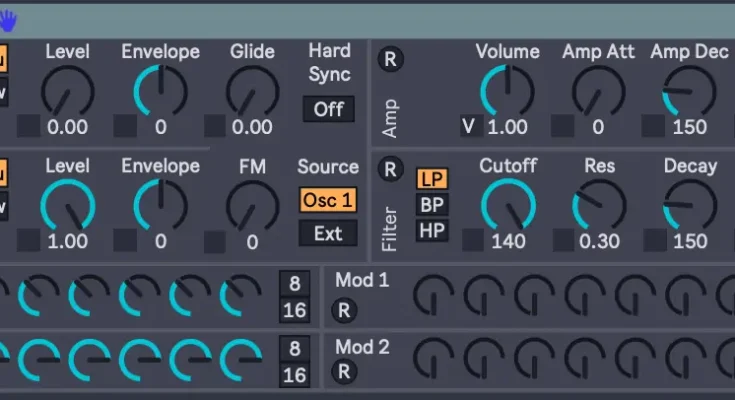
Task: Click the R button in the Amp section
Action: coord(390,59)
